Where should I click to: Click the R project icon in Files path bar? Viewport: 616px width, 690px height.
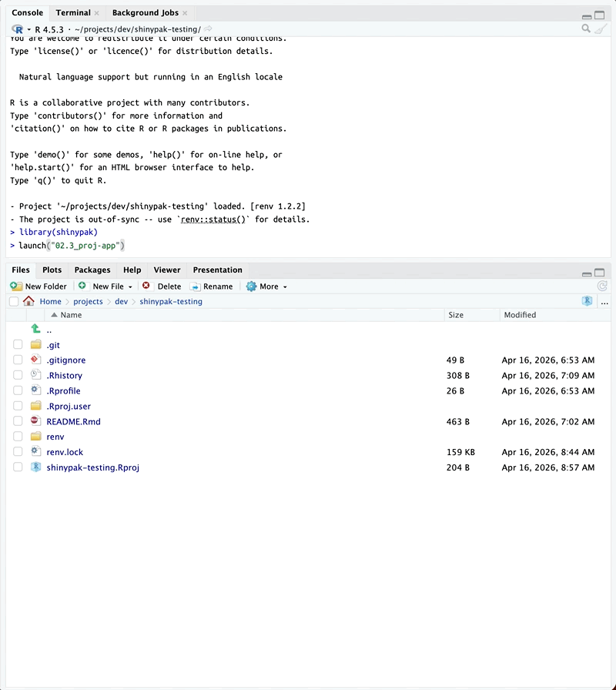(x=588, y=301)
